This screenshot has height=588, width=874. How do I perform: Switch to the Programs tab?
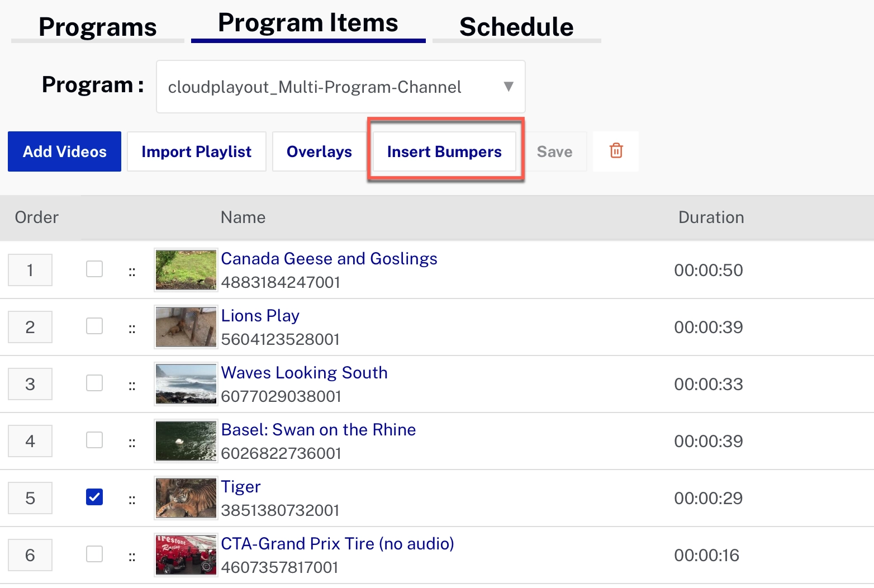pos(97,26)
